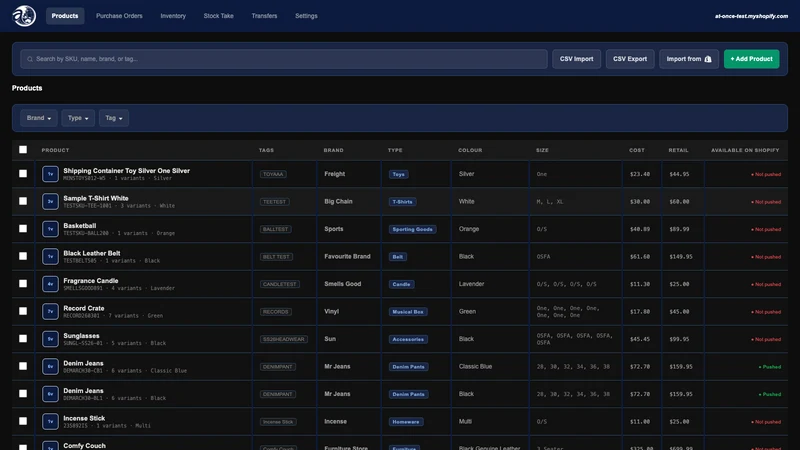Click the Cost column header

(637, 150)
